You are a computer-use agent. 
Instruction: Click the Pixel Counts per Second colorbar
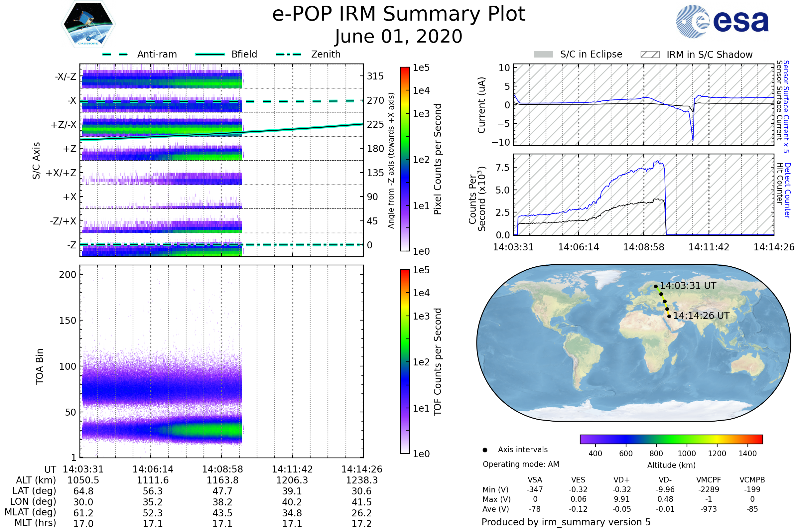pos(405,159)
